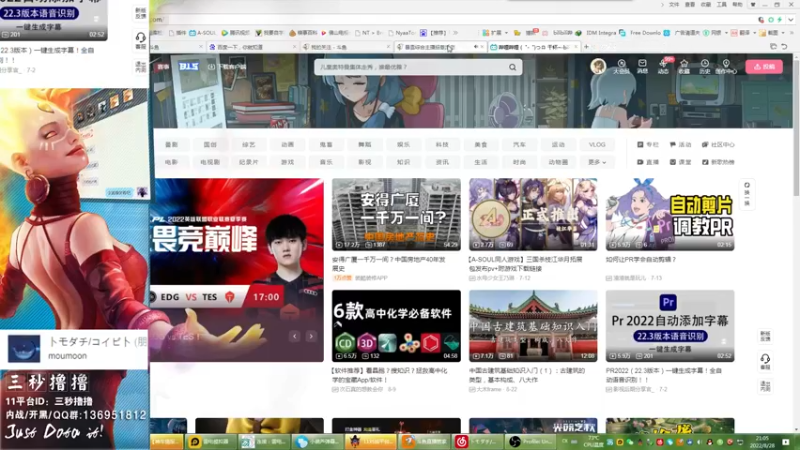Open the 客服 headset icon by the video grid

765,362
